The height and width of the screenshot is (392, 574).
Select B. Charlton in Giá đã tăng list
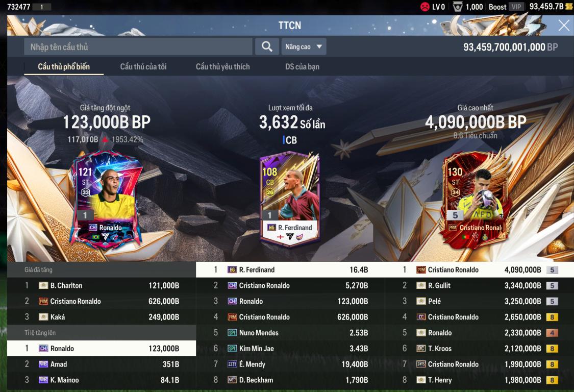click(102, 285)
